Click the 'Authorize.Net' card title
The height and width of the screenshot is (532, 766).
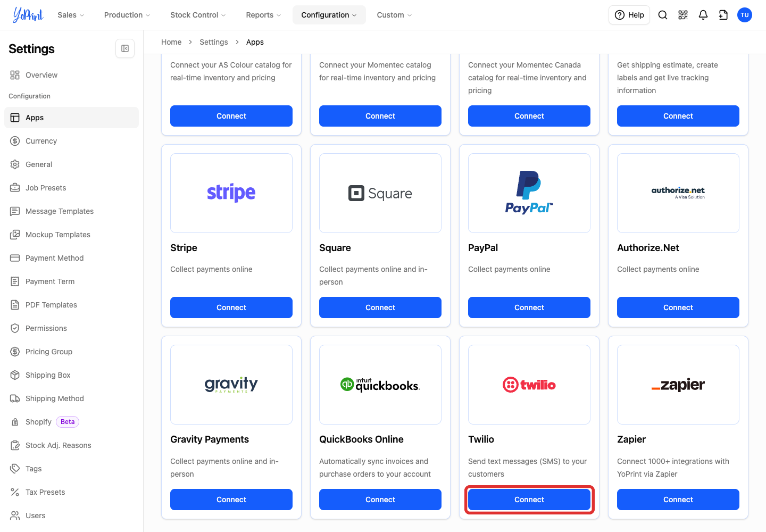pyautogui.click(x=648, y=248)
